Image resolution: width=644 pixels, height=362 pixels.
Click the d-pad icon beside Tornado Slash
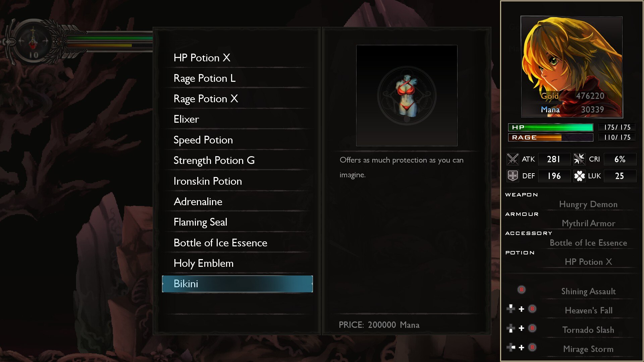pos(511,328)
